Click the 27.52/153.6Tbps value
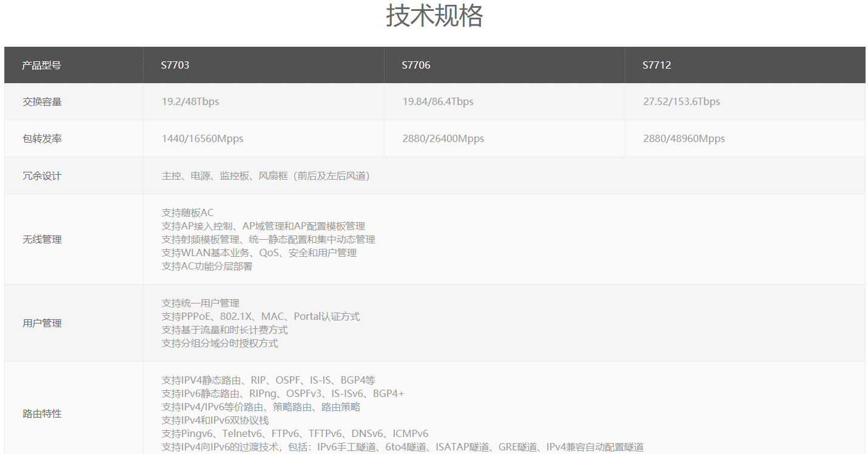Image resolution: width=868 pixels, height=454 pixels. [682, 102]
